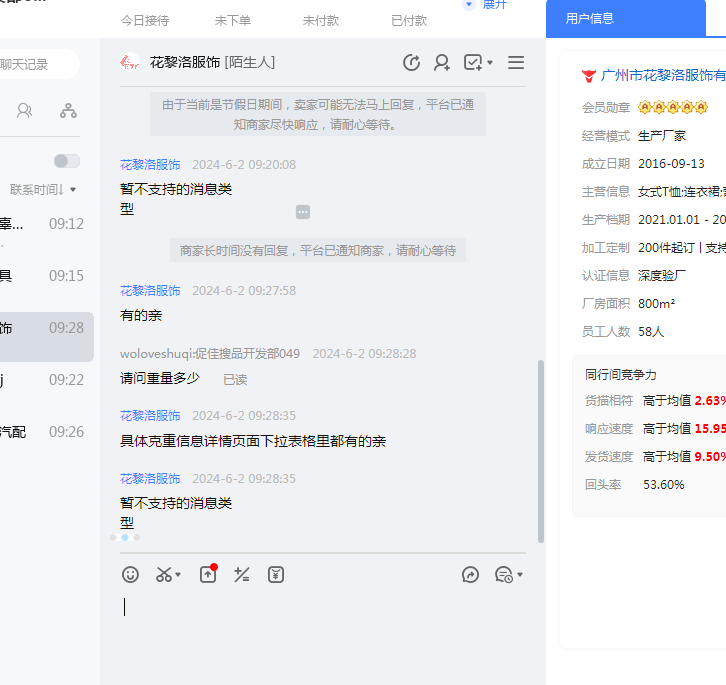The image size is (726, 685).
Task: Click the organization structure icon in sidebar
Action: (x=68, y=111)
